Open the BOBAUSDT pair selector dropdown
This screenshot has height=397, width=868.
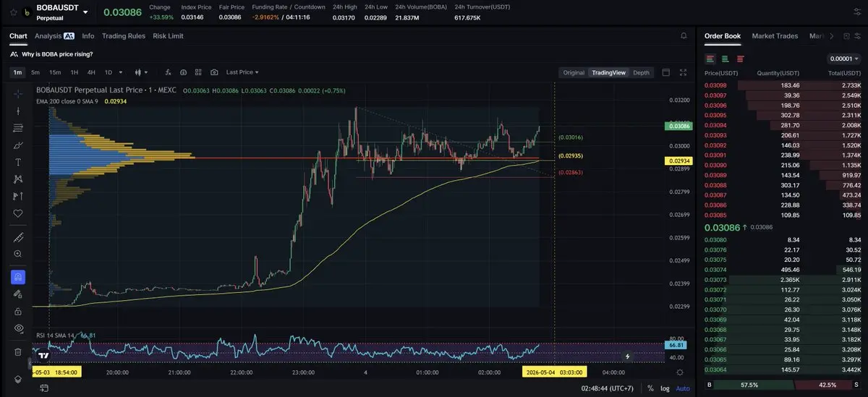(x=85, y=12)
